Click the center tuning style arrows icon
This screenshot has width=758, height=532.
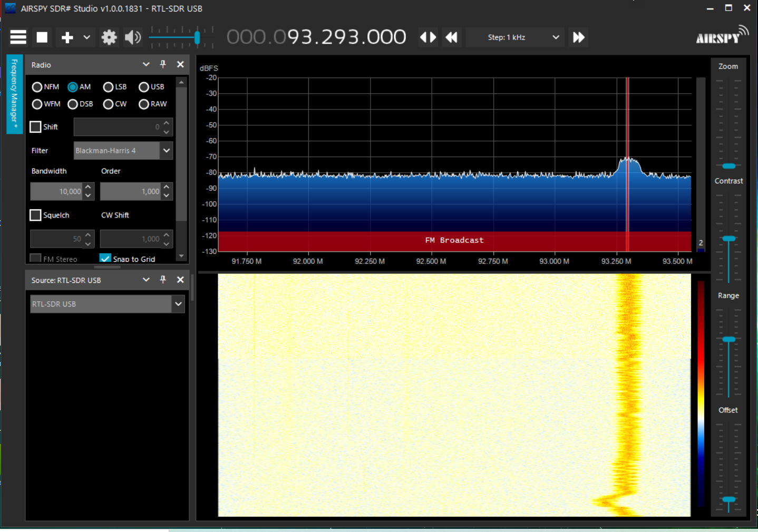(428, 37)
